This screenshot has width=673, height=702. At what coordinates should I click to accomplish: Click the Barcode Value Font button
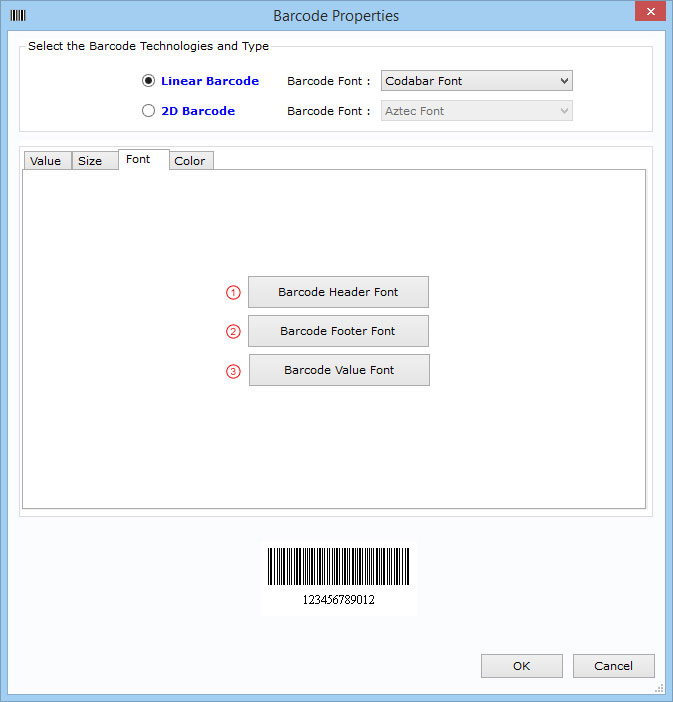339,370
